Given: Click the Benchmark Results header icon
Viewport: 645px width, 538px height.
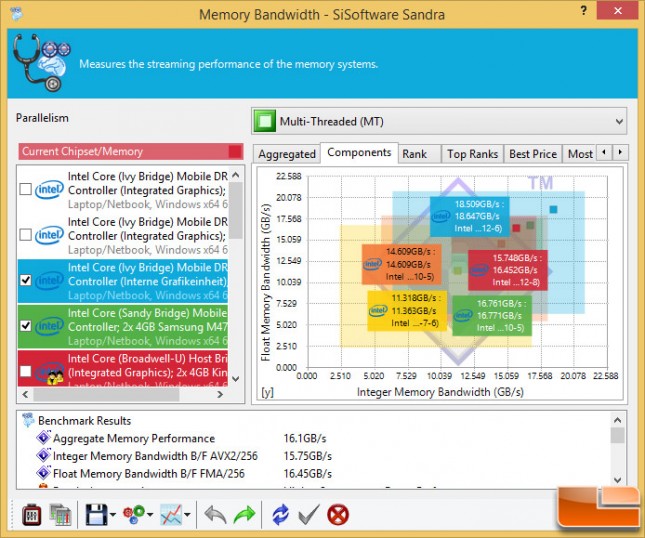Looking at the screenshot, I should tap(28, 420).
